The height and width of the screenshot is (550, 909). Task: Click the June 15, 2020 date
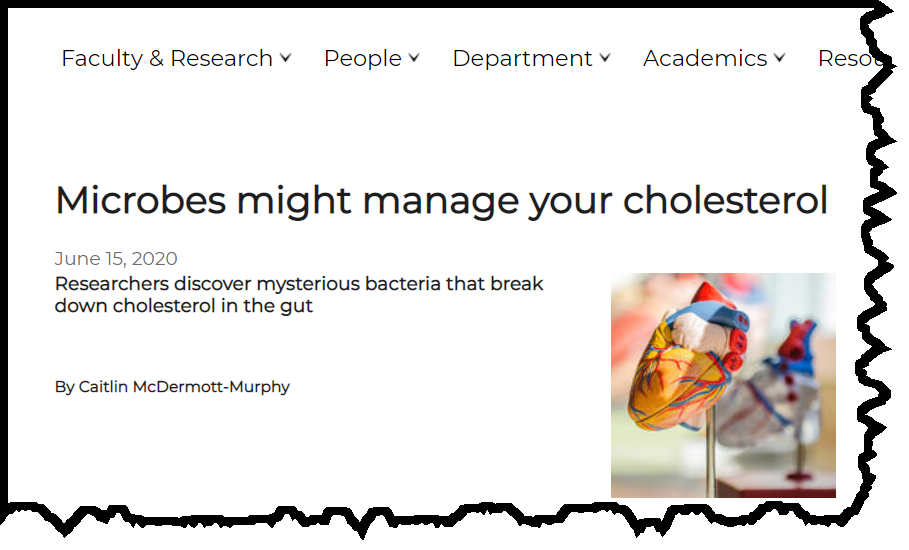tap(116, 258)
